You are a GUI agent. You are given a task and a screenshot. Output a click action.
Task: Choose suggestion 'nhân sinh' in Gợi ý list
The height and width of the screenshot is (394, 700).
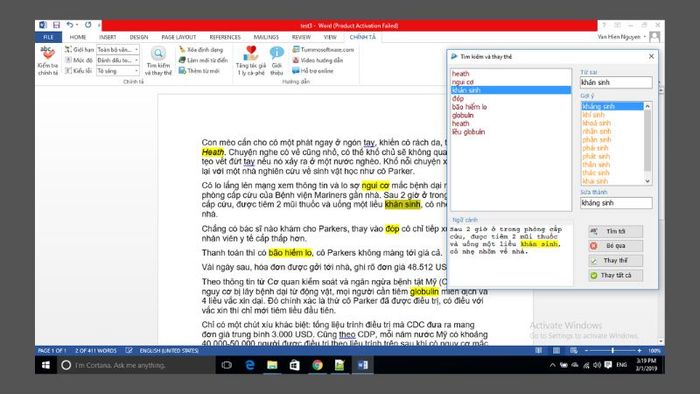tap(612, 131)
